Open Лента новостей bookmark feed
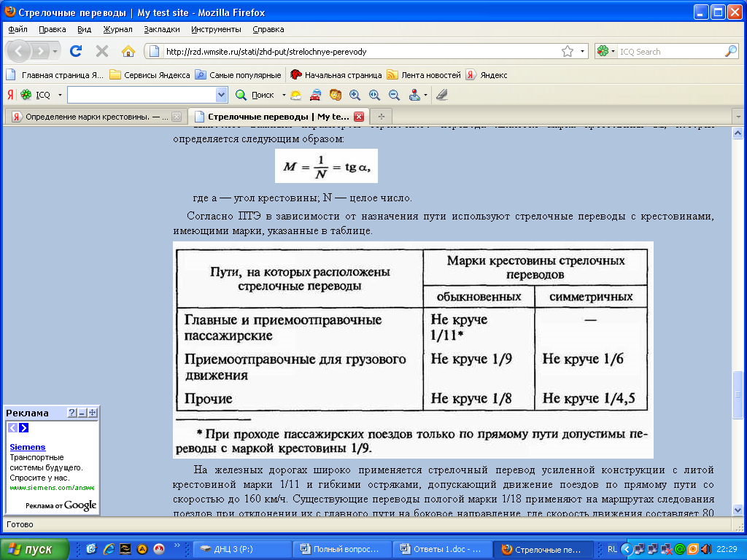747x560 pixels. 424,75
